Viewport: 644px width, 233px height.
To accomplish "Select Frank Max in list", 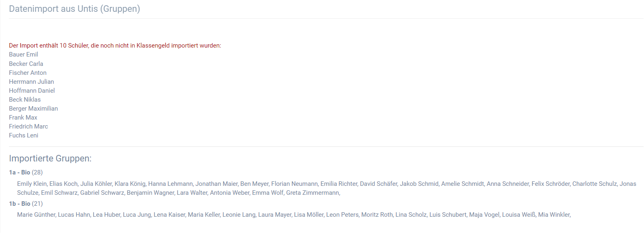I will pos(23,118).
